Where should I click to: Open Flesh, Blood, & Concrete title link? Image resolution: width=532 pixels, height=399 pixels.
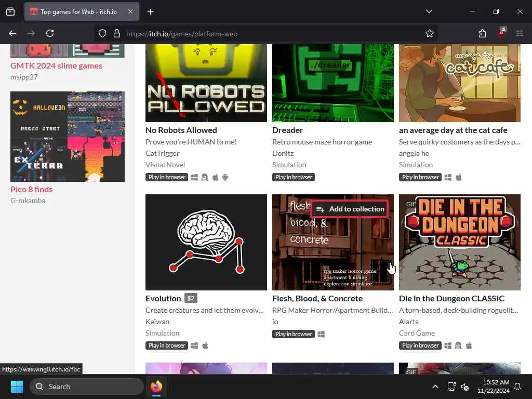pyautogui.click(x=317, y=299)
